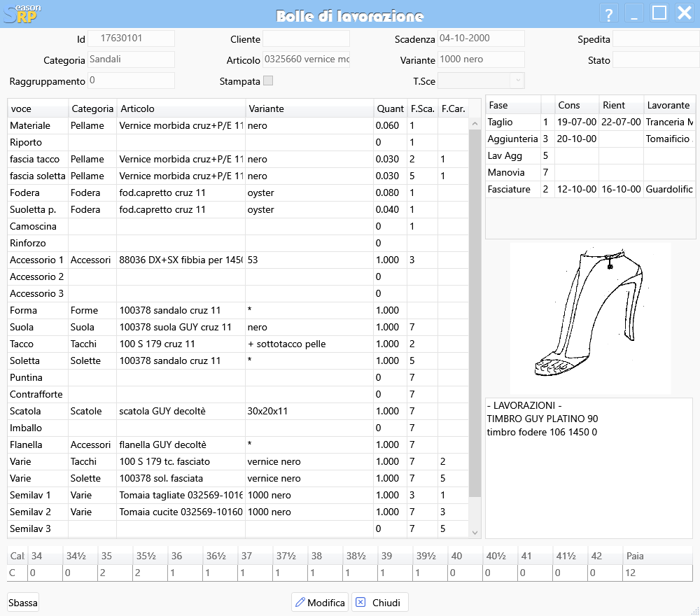Select the Semilav 1 row
Screen dimensions: 700x616
(x=238, y=495)
